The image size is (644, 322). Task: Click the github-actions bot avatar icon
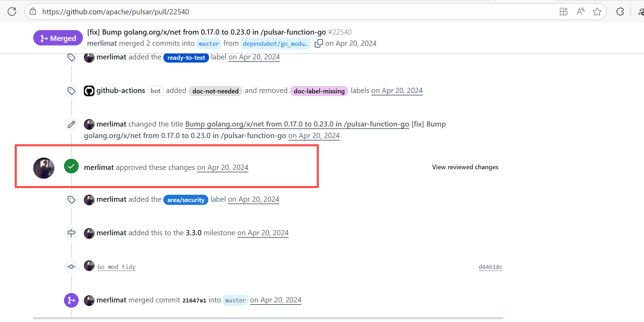[89, 91]
